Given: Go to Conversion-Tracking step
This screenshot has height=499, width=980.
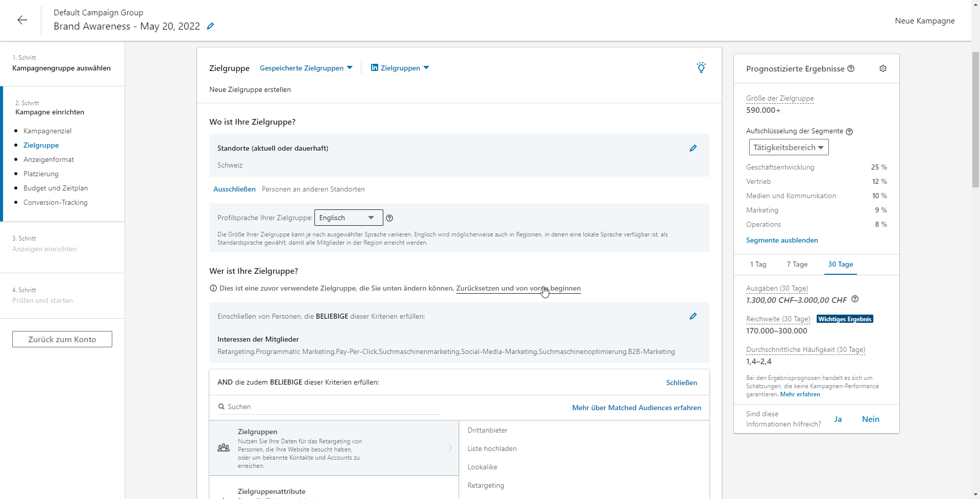Looking at the screenshot, I should tap(55, 202).
